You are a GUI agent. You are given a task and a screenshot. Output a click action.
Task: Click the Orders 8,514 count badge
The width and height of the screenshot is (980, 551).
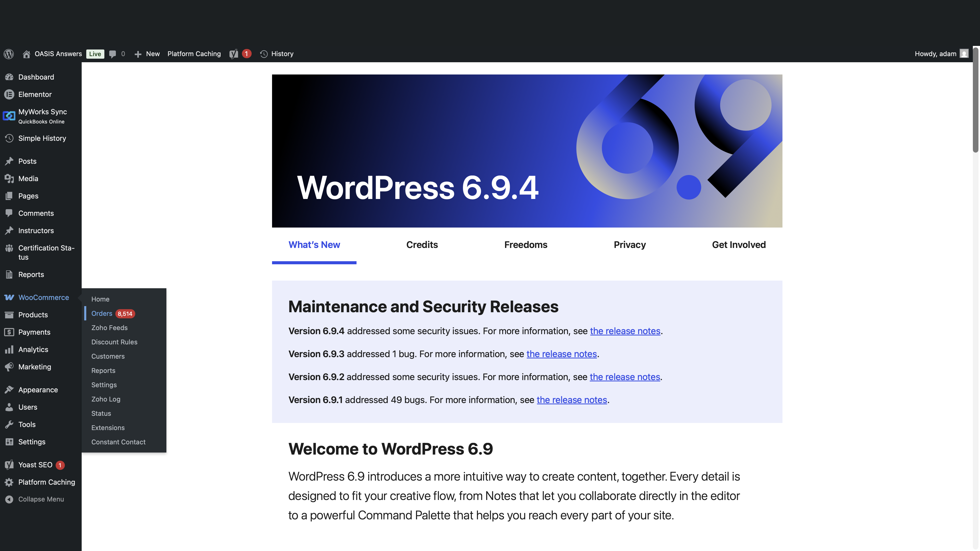125,314
